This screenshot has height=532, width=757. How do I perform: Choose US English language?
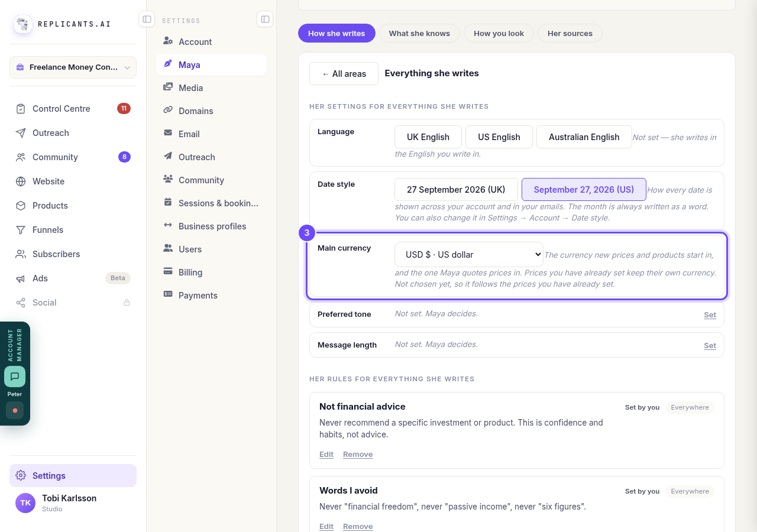[499, 137]
